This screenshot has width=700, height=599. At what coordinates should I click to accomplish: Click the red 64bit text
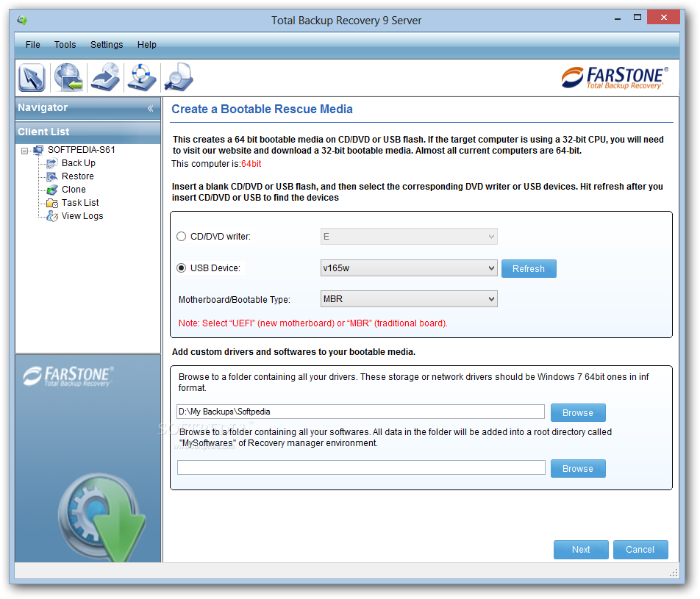click(x=251, y=164)
